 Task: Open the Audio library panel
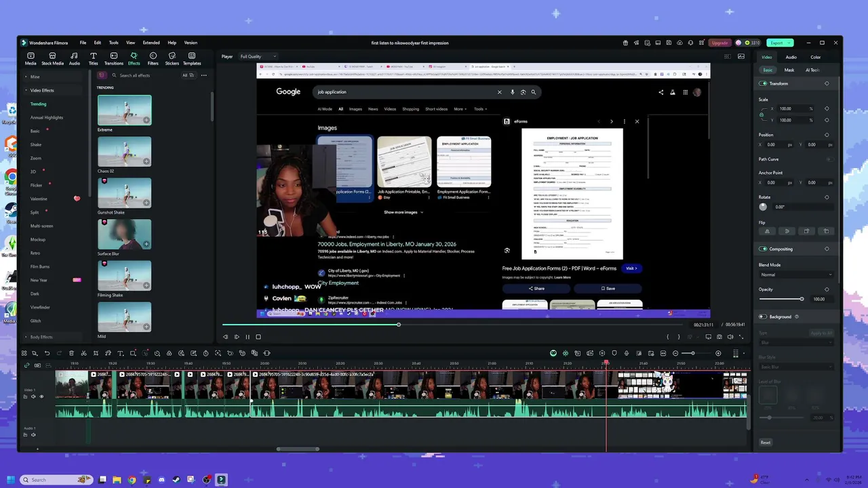pos(74,59)
